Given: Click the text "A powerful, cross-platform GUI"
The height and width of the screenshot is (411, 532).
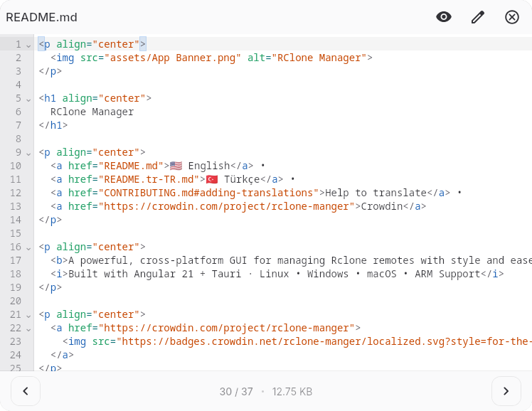Looking at the screenshot, I should coord(157,260).
